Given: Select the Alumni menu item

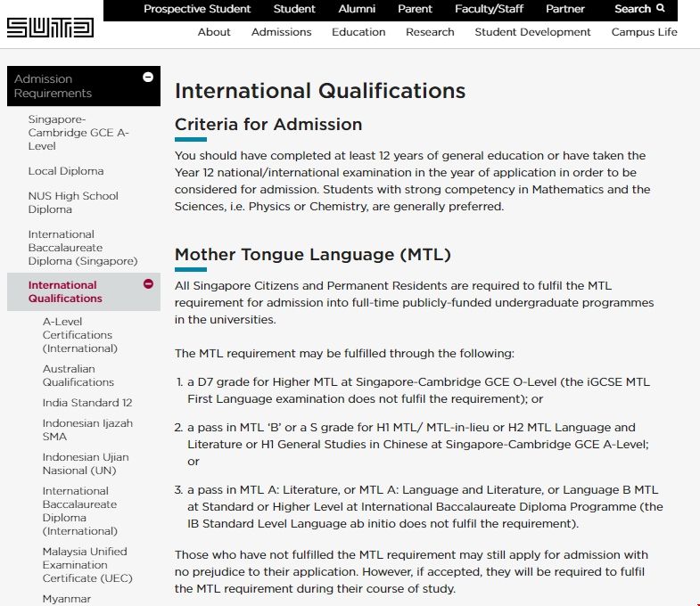Looking at the screenshot, I should pos(357,9).
